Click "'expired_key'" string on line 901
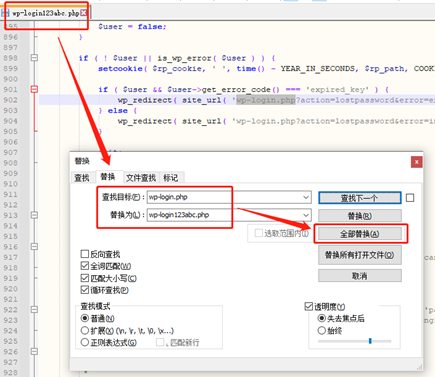 (x=337, y=90)
